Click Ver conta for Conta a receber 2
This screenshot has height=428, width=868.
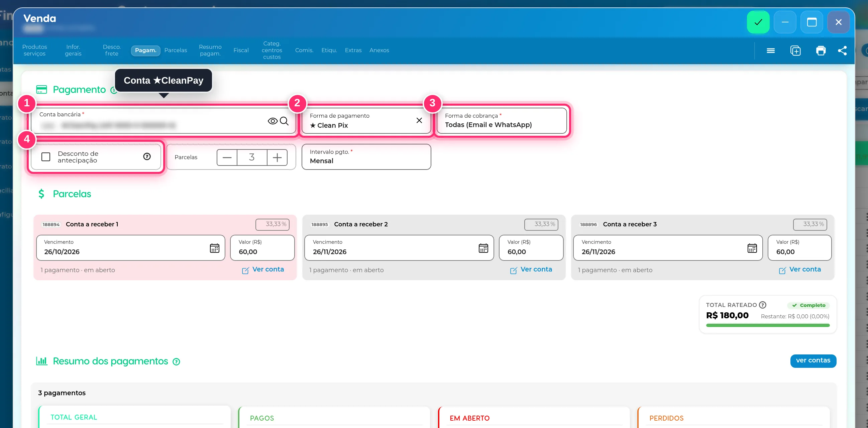pos(531,270)
